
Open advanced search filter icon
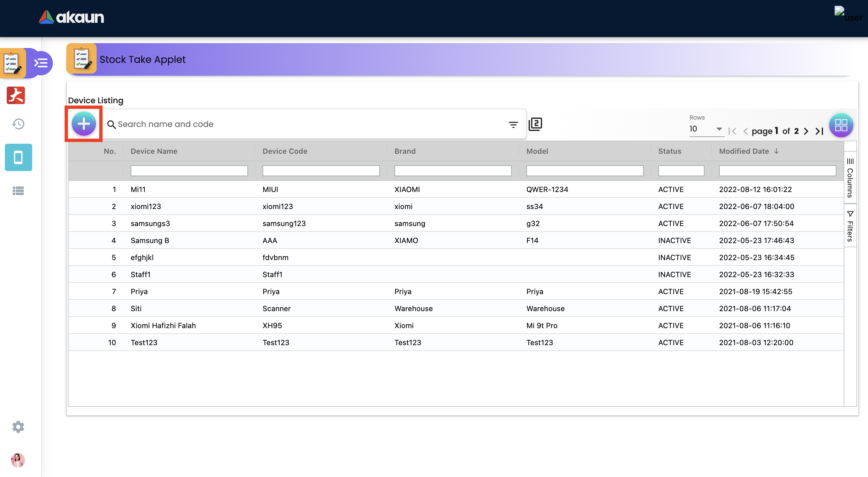513,125
